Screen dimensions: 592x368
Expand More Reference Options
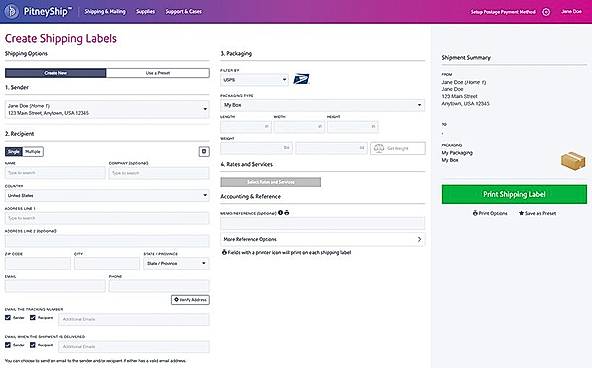coord(322,239)
